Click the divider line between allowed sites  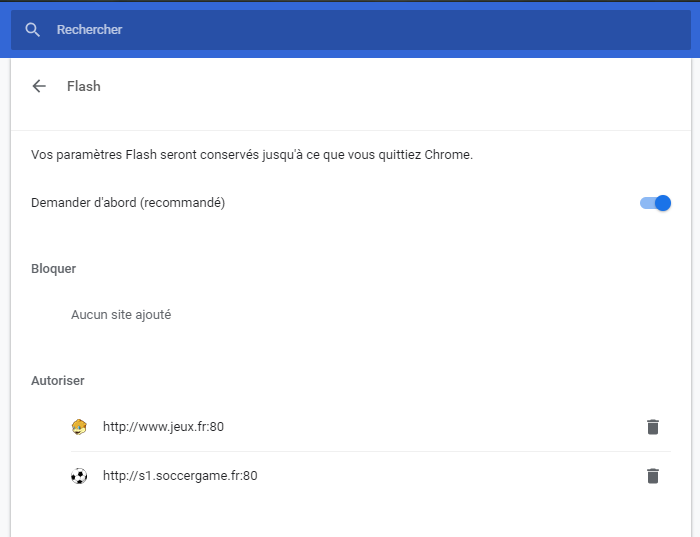point(370,451)
